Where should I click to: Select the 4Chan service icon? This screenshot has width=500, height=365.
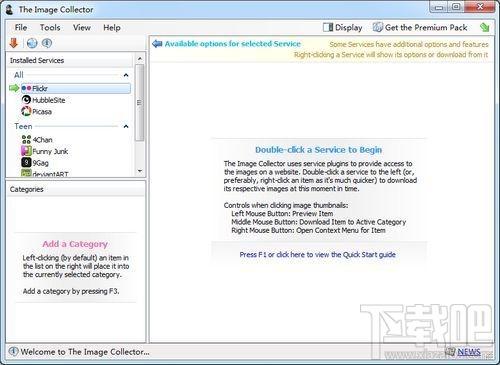click(26, 139)
